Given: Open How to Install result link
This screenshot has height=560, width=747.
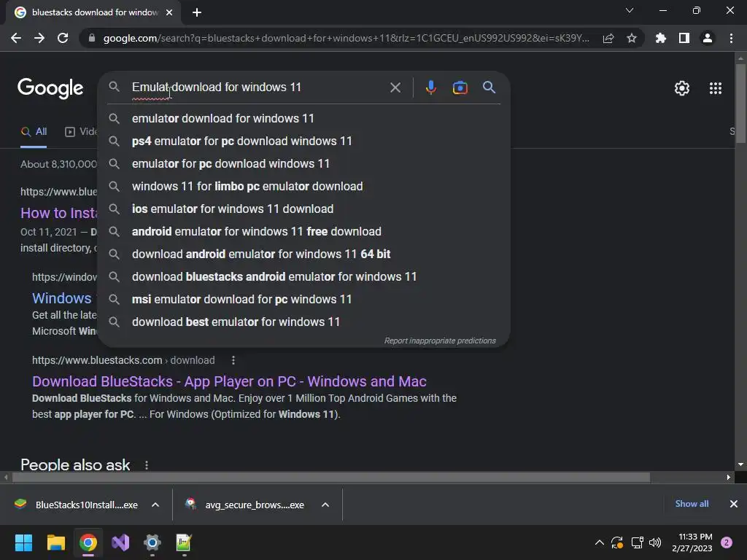Looking at the screenshot, I should 59,213.
